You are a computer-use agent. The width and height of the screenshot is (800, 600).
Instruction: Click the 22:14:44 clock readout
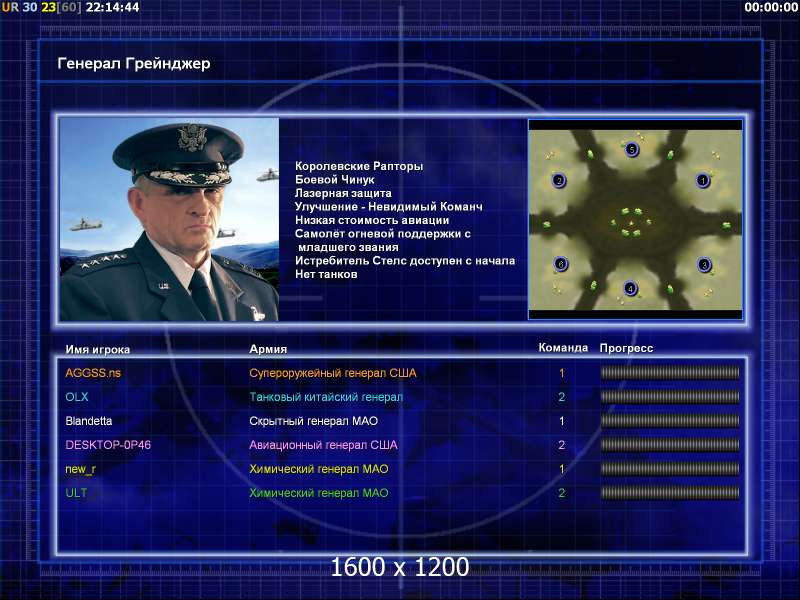pyautogui.click(x=112, y=7)
